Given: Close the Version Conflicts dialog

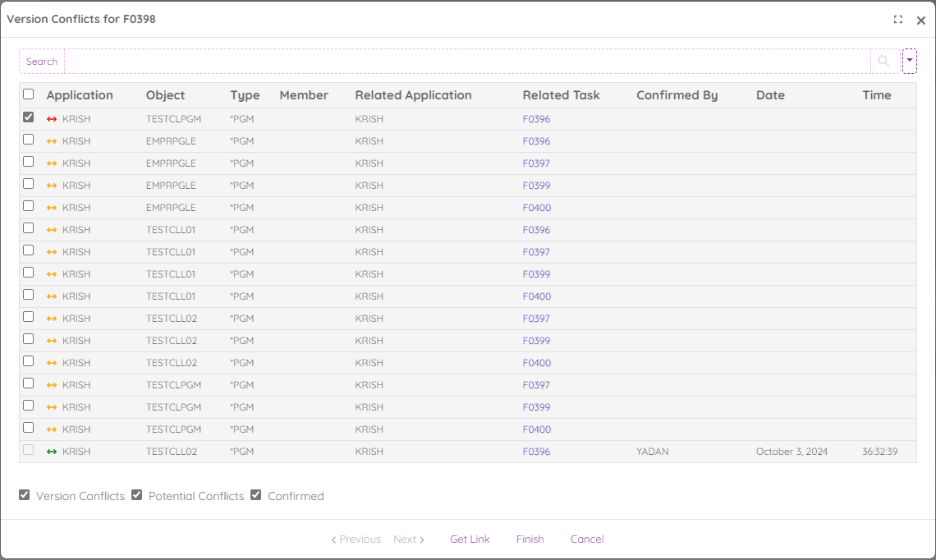Looking at the screenshot, I should [x=921, y=21].
